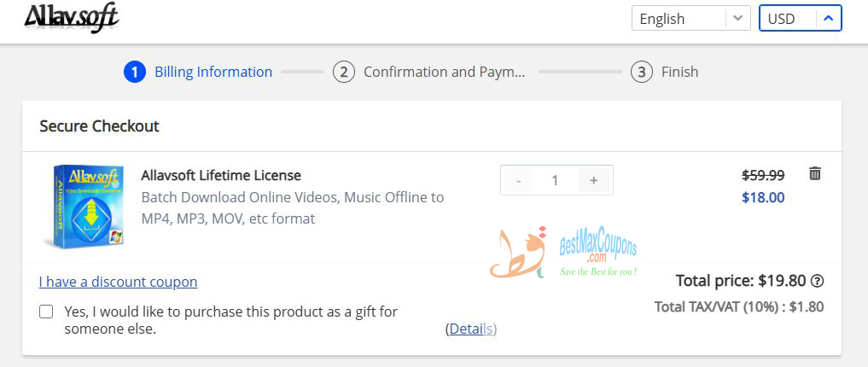Click the total price help question icon
This screenshot has height=367, width=868.
tap(817, 281)
